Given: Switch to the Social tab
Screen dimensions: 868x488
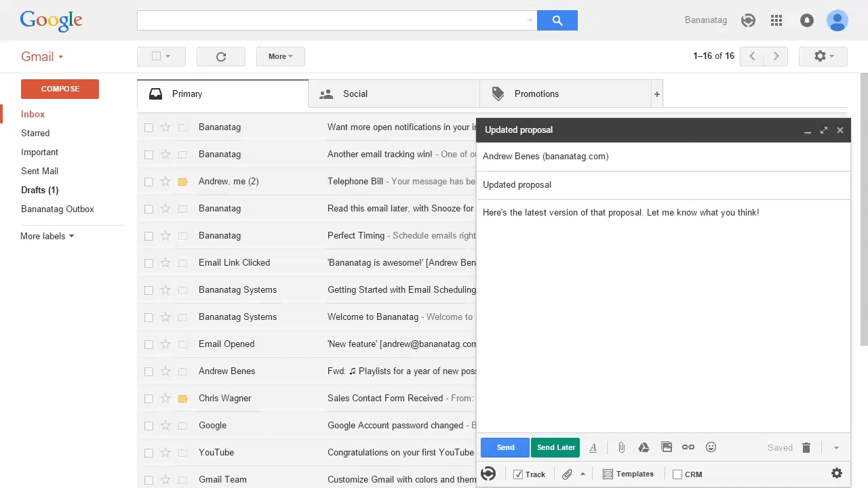Looking at the screenshot, I should coord(394,94).
